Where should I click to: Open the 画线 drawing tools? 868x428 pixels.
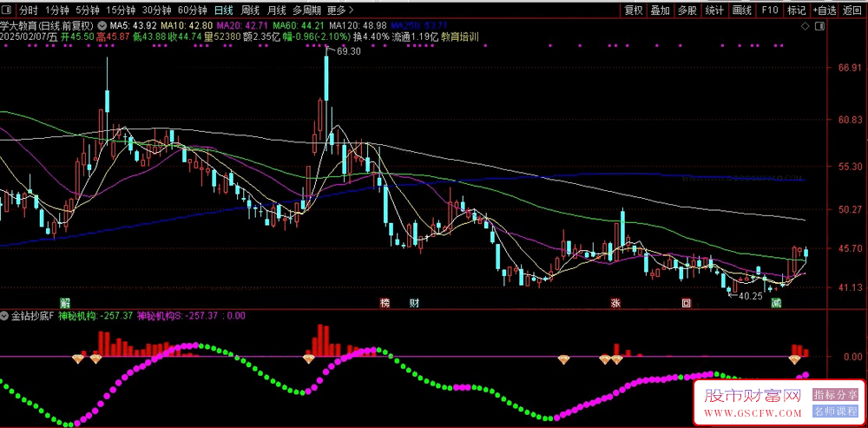(742, 10)
